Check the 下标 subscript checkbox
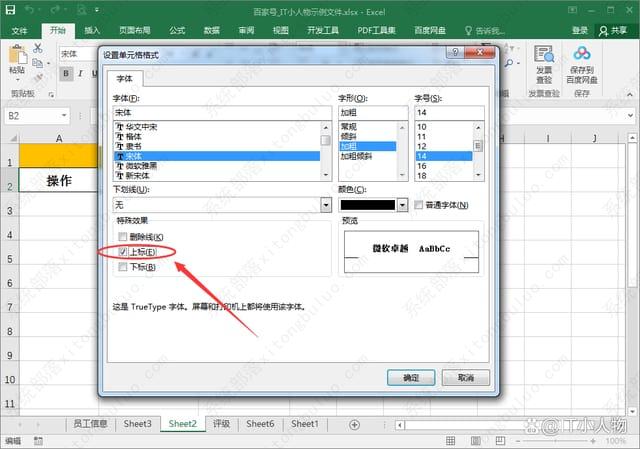This screenshot has width=640, height=449. click(x=123, y=268)
